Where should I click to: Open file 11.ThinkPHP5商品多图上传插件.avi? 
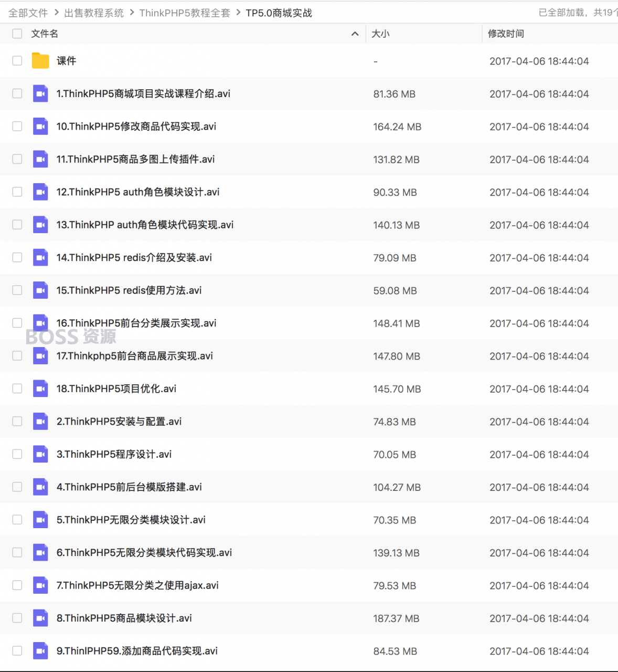(x=136, y=159)
